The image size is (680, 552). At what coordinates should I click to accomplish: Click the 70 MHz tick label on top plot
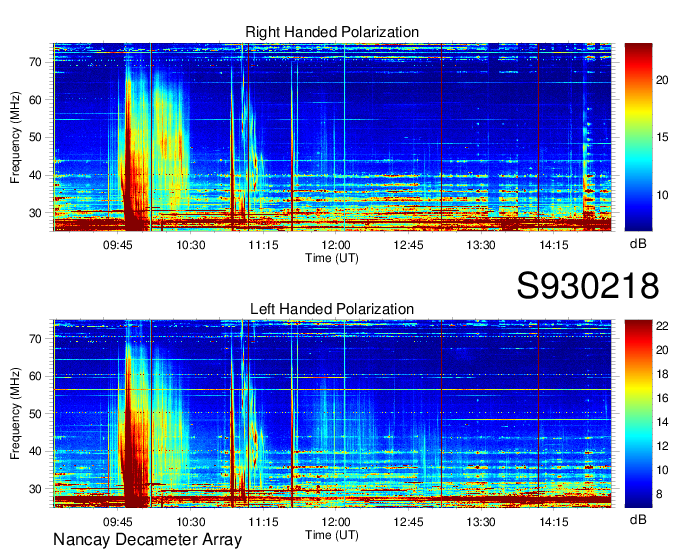click(35, 62)
